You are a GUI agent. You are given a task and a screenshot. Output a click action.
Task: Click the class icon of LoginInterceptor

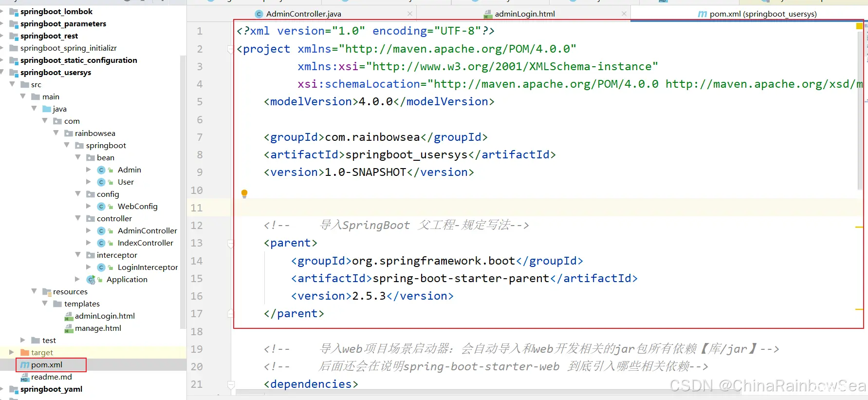tap(101, 267)
